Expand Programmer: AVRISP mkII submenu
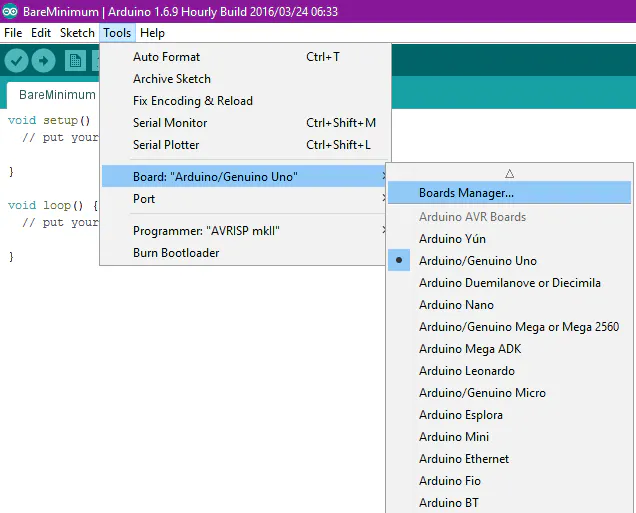Image resolution: width=636 pixels, height=513 pixels. 244,231
